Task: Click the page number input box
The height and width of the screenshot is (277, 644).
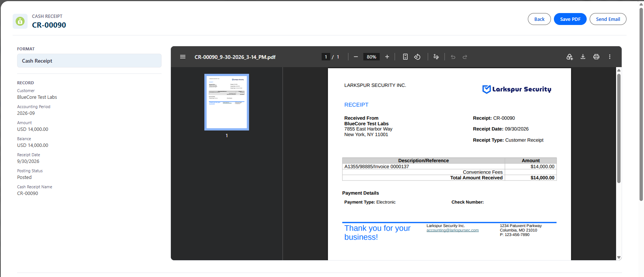Action: 326,57
